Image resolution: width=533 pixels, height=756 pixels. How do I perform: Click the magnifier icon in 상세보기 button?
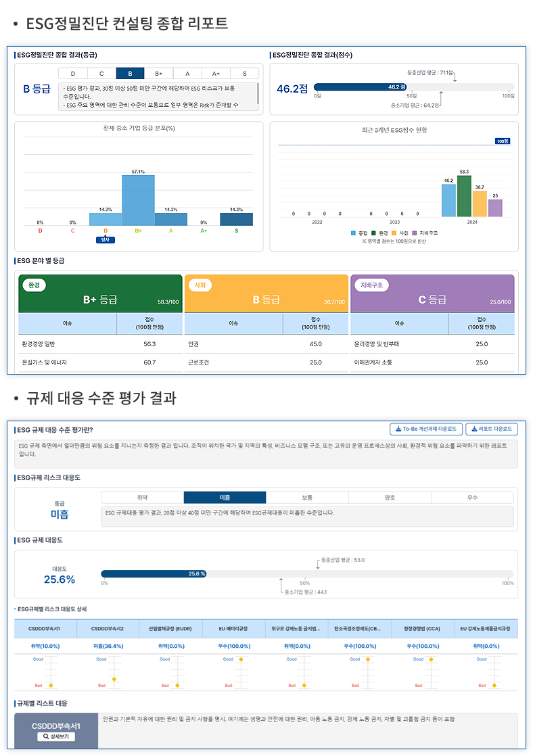point(46,736)
